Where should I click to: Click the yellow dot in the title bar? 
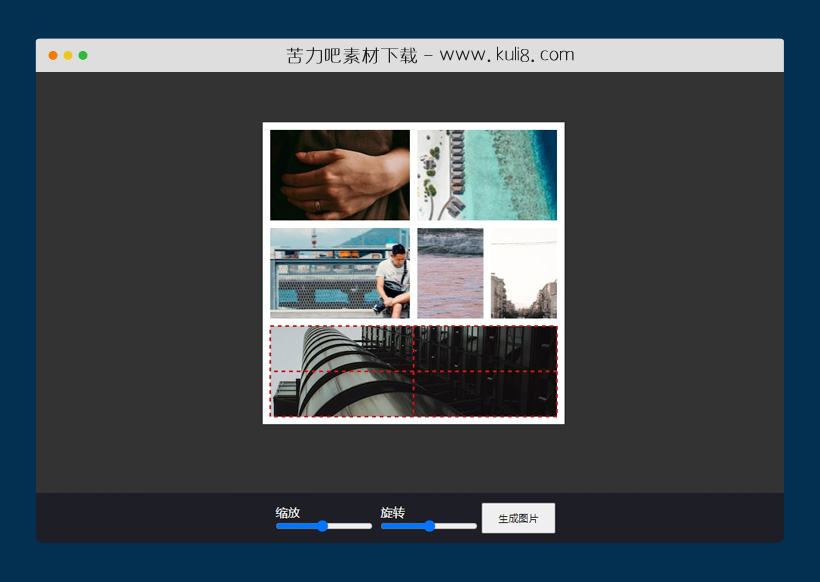(68, 55)
